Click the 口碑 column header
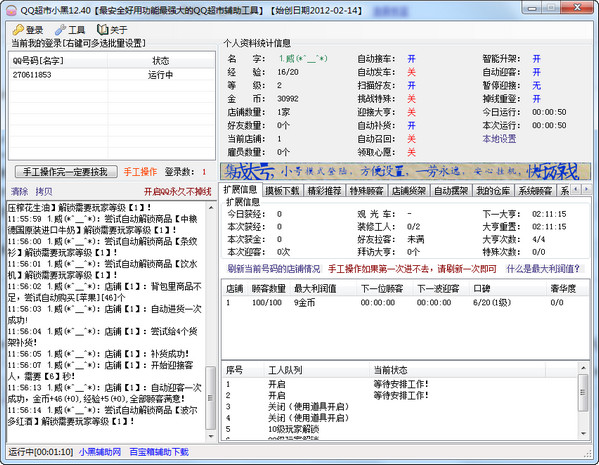This screenshot has height=465, width=599. [x=508, y=289]
